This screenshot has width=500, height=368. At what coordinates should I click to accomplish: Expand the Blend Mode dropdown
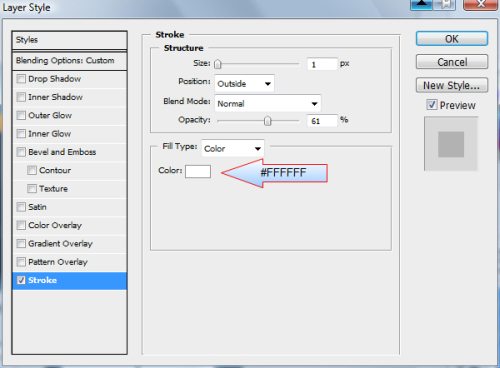coord(268,103)
